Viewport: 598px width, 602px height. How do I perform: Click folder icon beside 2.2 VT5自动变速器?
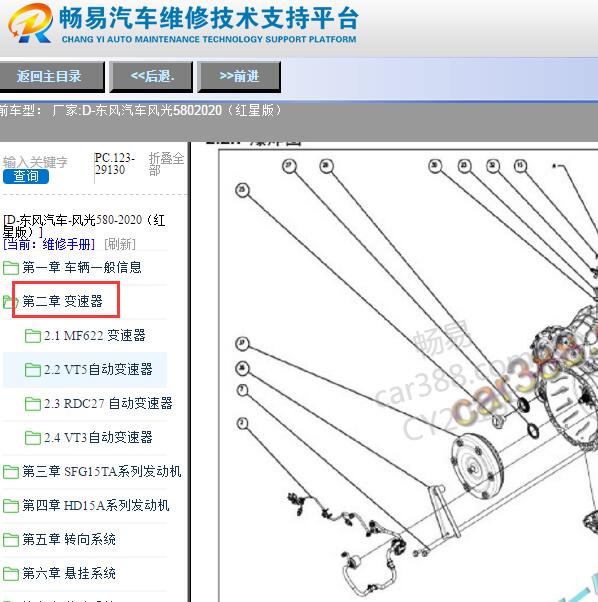[33, 370]
